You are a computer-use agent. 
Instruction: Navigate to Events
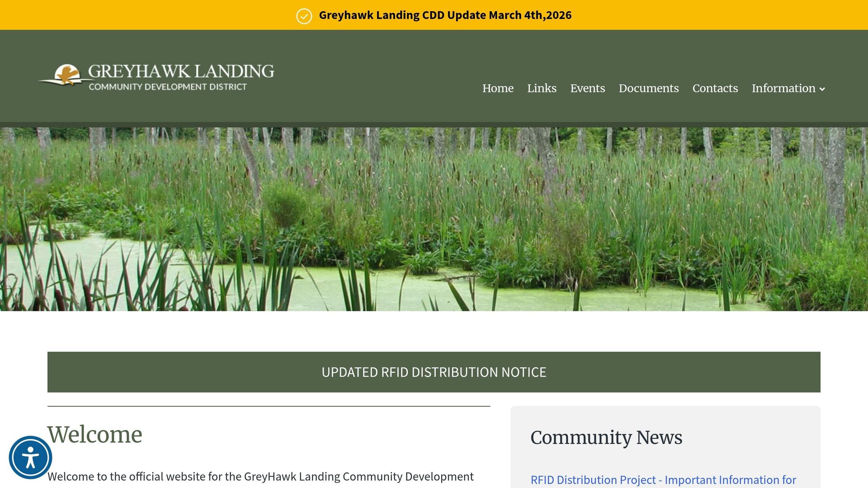click(x=587, y=88)
